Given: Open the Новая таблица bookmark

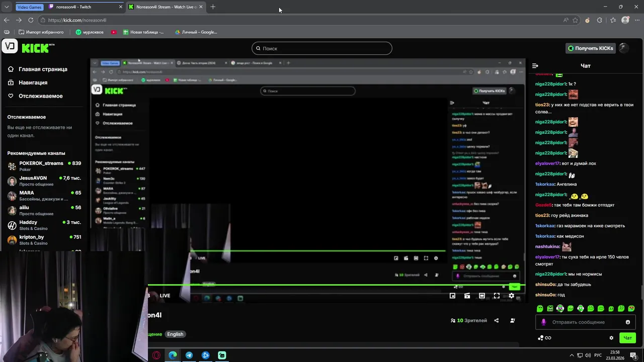Looking at the screenshot, I should coord(143,32).
